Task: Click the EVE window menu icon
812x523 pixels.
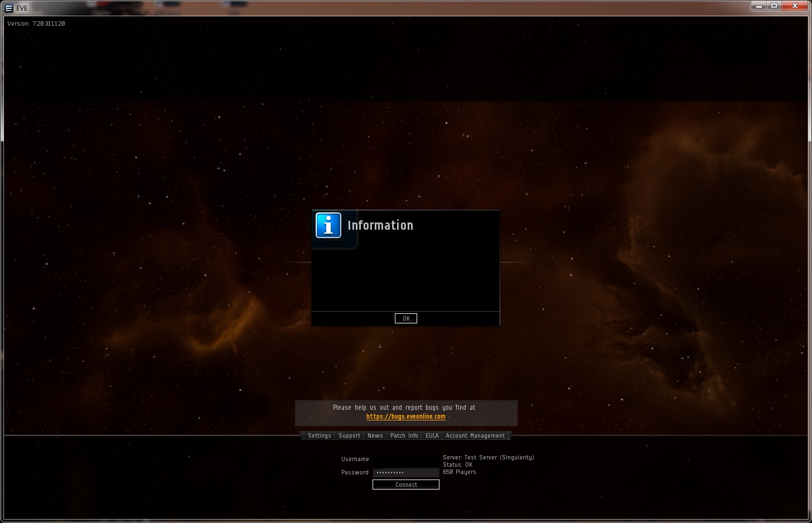Action: [x=8, y=8]
